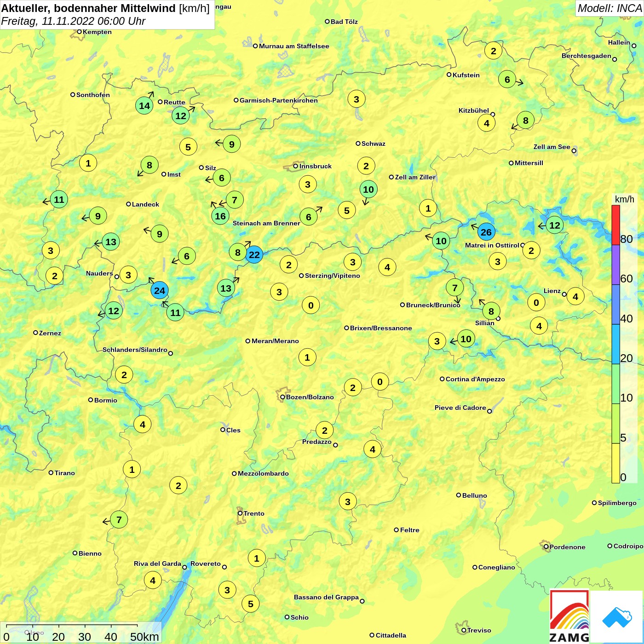Select the blue 24 km/h station marker
Viewport: 644px width, 644px height.
point(160,291)
